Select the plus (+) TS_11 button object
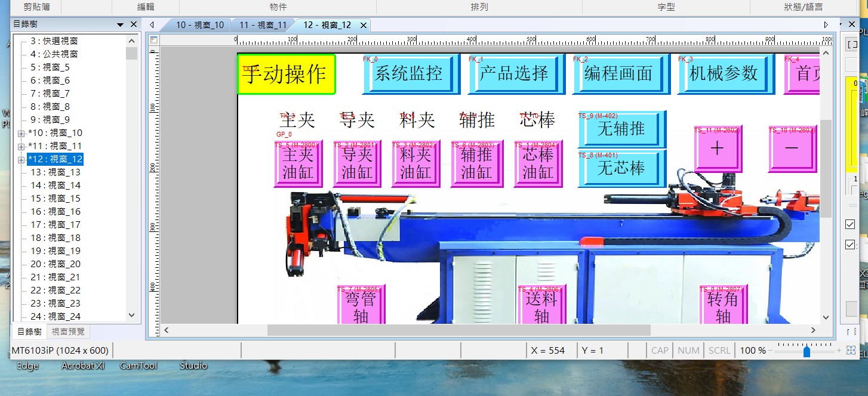868x396 pixels. (x=718, y=149)
